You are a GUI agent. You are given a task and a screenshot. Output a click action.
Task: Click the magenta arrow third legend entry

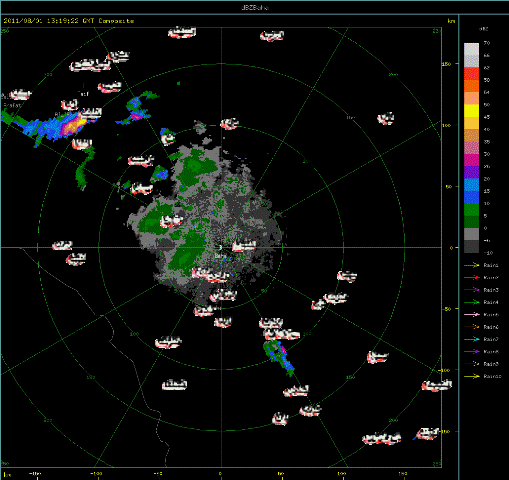(471, 290)
